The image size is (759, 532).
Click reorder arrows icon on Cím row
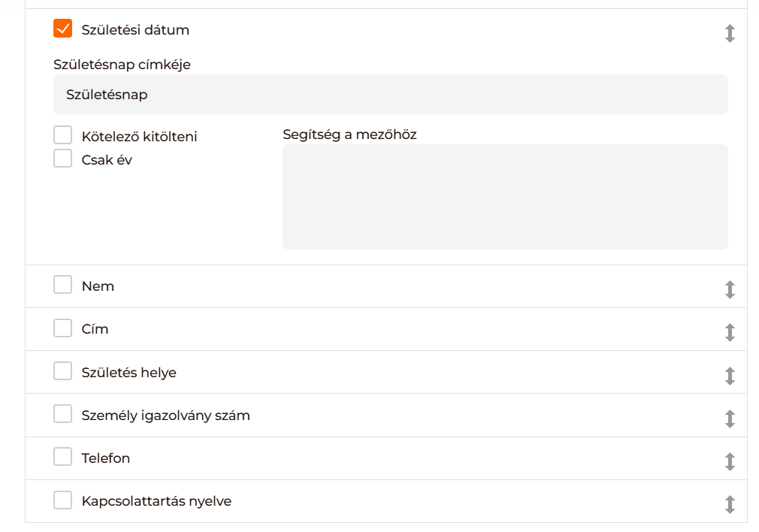pos(729,332)
